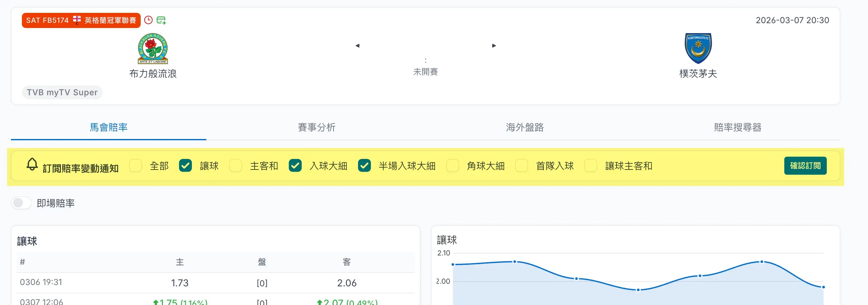
Task: Click the 確認訂閱 button
Action: coord(805,166)
